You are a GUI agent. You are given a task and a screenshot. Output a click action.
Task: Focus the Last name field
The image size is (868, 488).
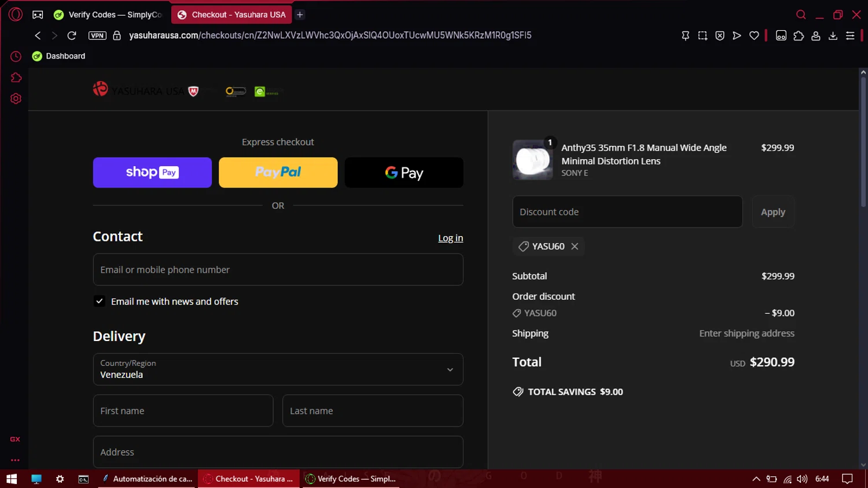tap(373, 411)
